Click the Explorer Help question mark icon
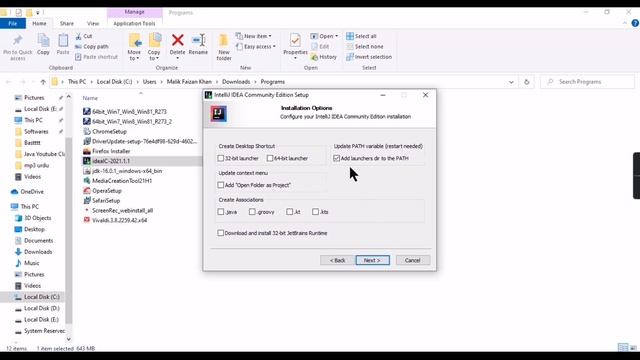This screenshot has width=640, height=360. [x=635, y=23]
